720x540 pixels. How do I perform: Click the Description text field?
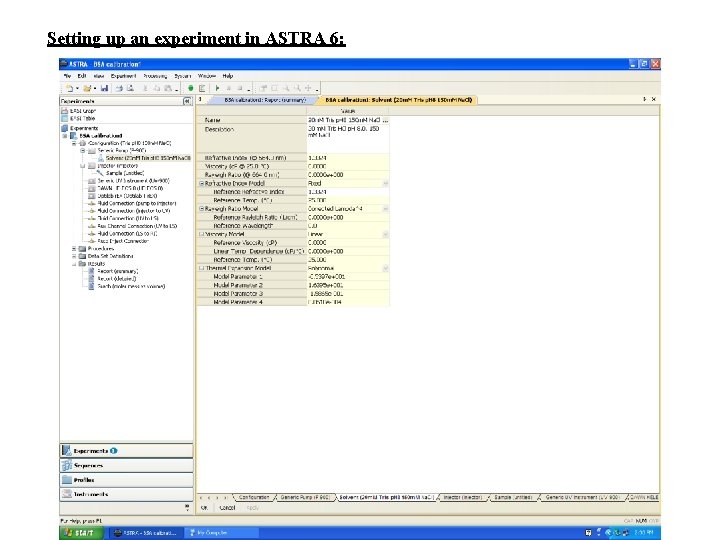[348, 138]
